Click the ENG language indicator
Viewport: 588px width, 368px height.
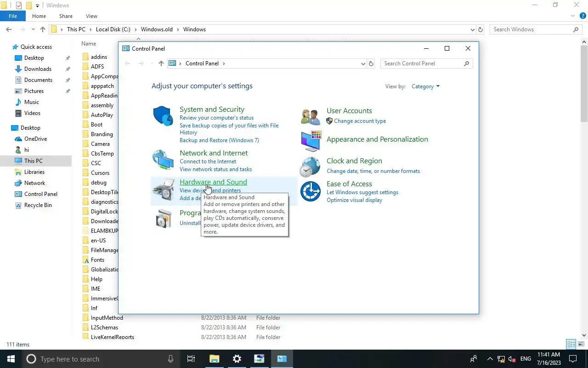(526, 359)
